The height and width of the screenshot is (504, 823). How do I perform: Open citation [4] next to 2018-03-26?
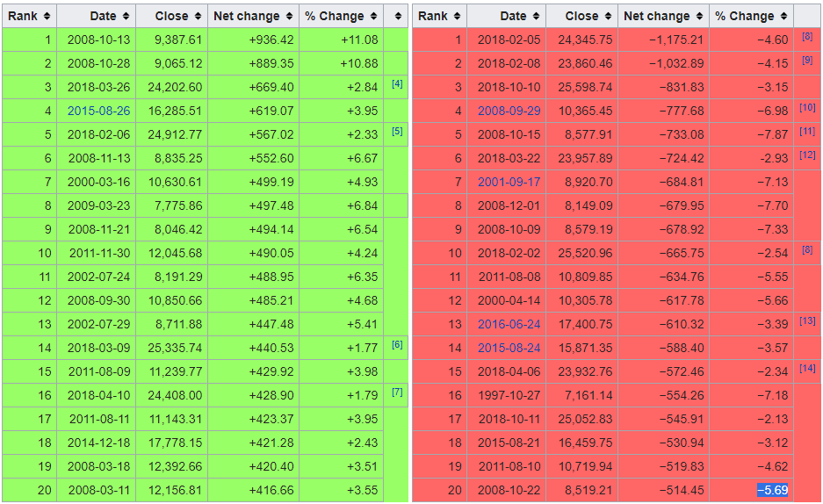click(397, 84)
